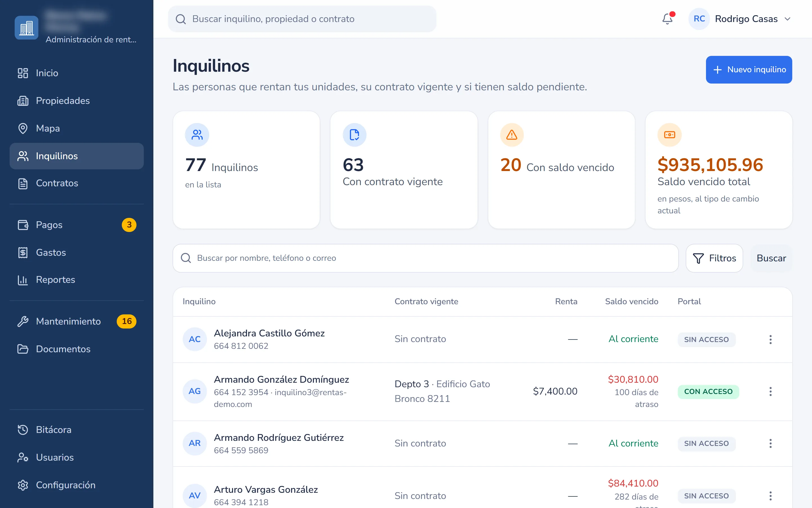Click the Usuarios icon in sidebar
This screenshot has width=812, height=508.
coord(23,457)
